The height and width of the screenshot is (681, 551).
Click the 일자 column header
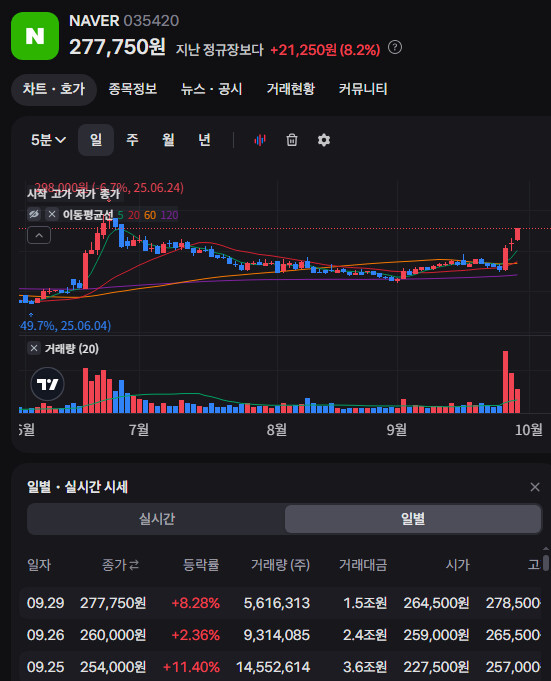click(39, 565)
